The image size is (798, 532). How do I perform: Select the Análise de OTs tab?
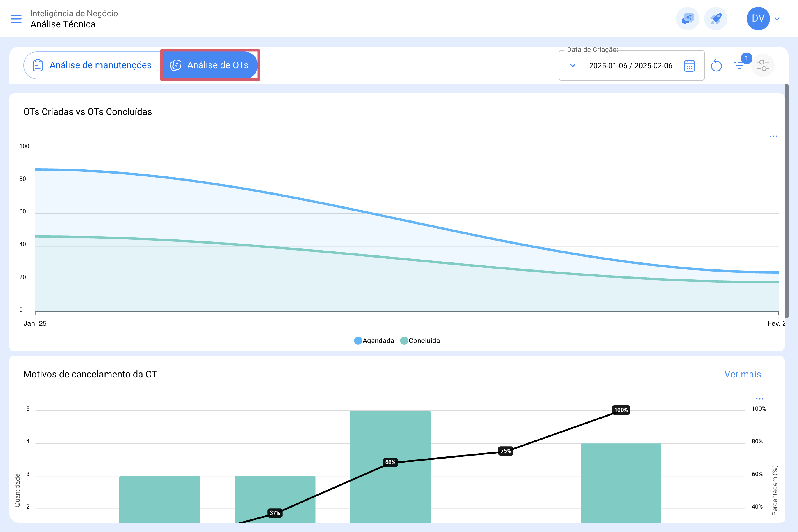coord(210,65)
